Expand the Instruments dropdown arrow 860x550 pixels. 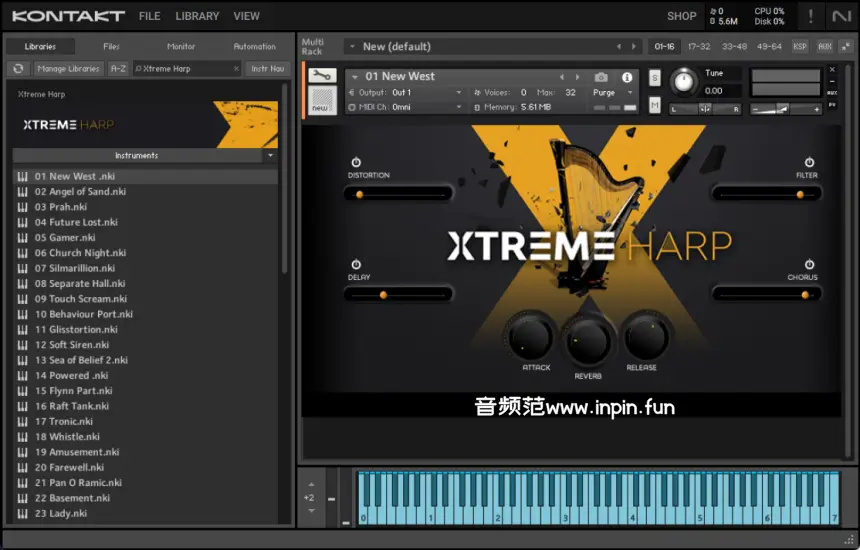[x=270, y=156]
